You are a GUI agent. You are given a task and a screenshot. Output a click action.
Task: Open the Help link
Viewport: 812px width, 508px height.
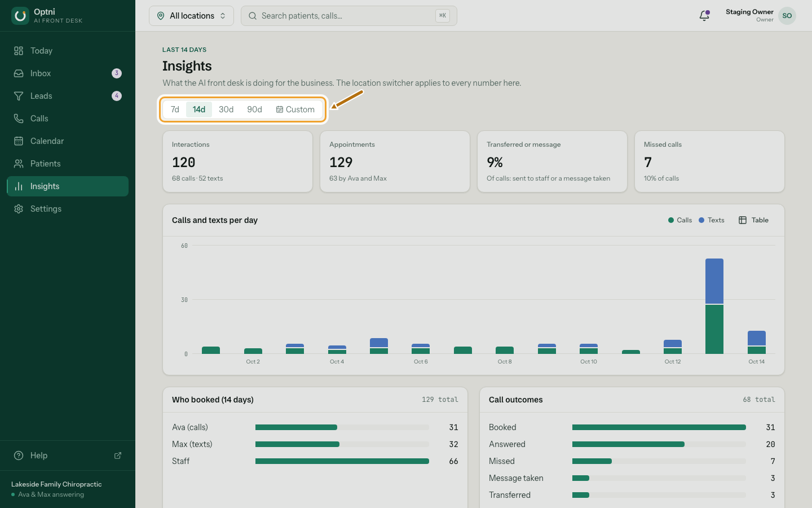(68, 456)
